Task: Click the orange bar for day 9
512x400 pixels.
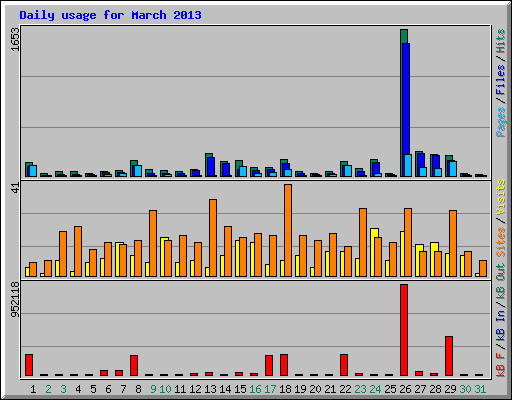Action: coord(153,243)
